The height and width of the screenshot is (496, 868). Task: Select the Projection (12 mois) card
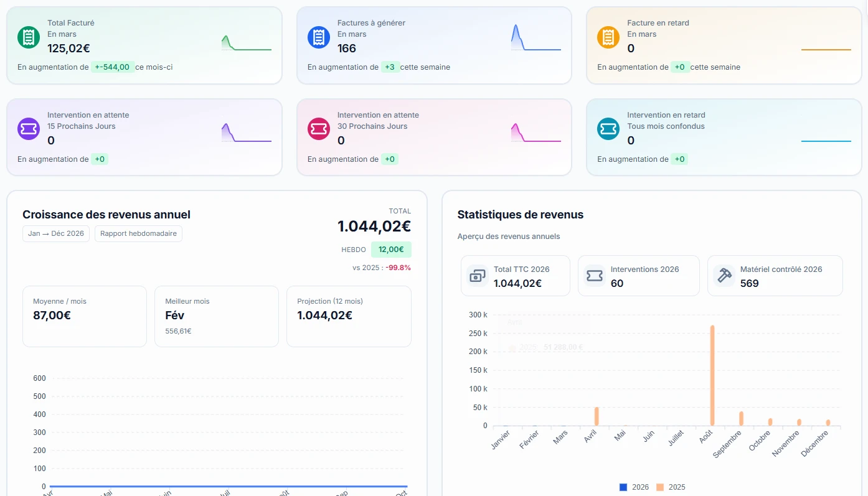pos(348,316)
